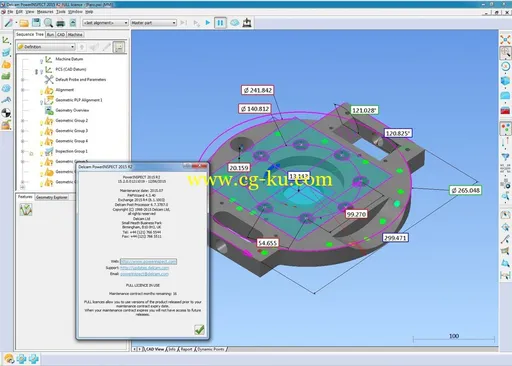Toggle lightbulb visibility for Alignment item
Image resolution: width=512 pixels, height=366 pixels.
[x=42, y=92]
